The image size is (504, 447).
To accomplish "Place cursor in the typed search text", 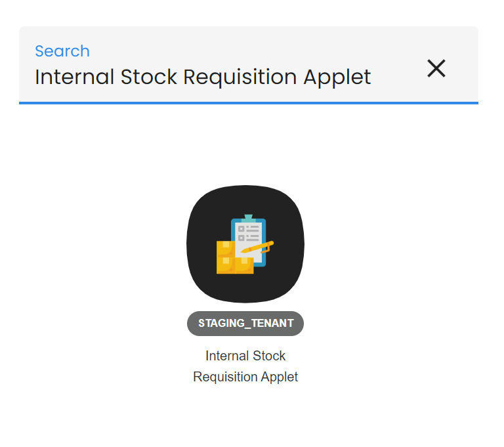I will tap(203, 77).
